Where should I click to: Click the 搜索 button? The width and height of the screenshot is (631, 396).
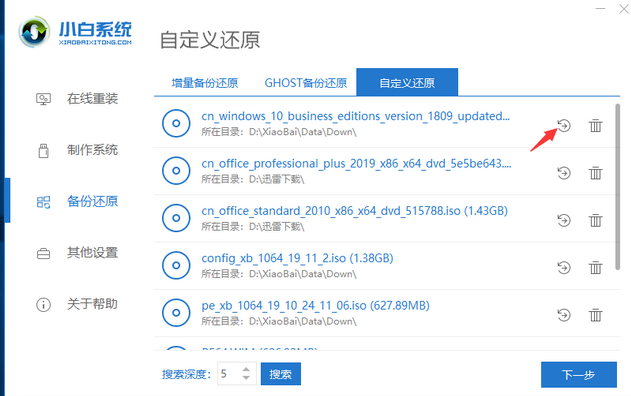click(280, 374)
